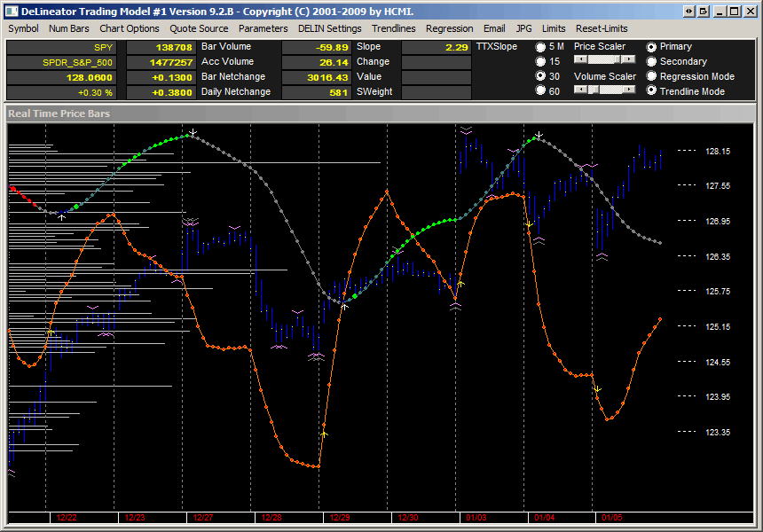Image resolution: width=763 pixels, height=532 pixels.
Task: Click the application icon in title bar
Action: click(x=12, y=12)
